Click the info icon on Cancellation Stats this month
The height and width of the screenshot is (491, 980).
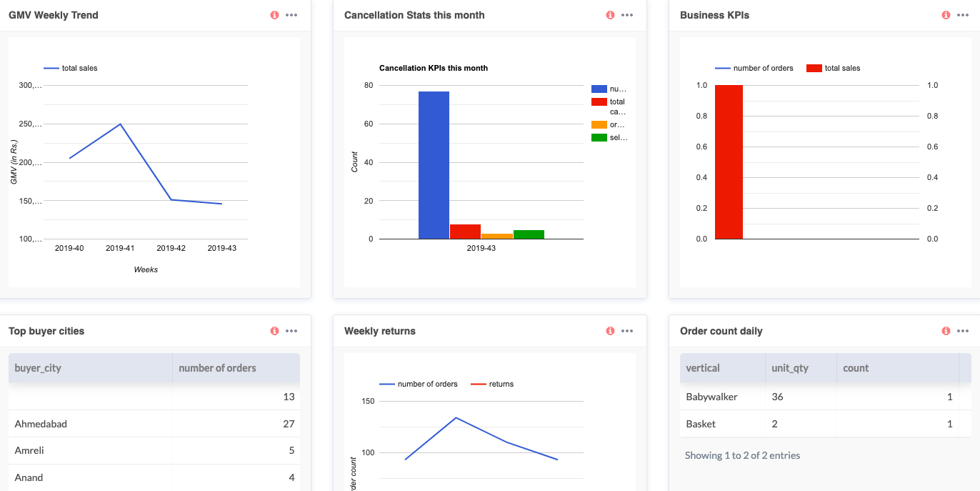point(610,14)
